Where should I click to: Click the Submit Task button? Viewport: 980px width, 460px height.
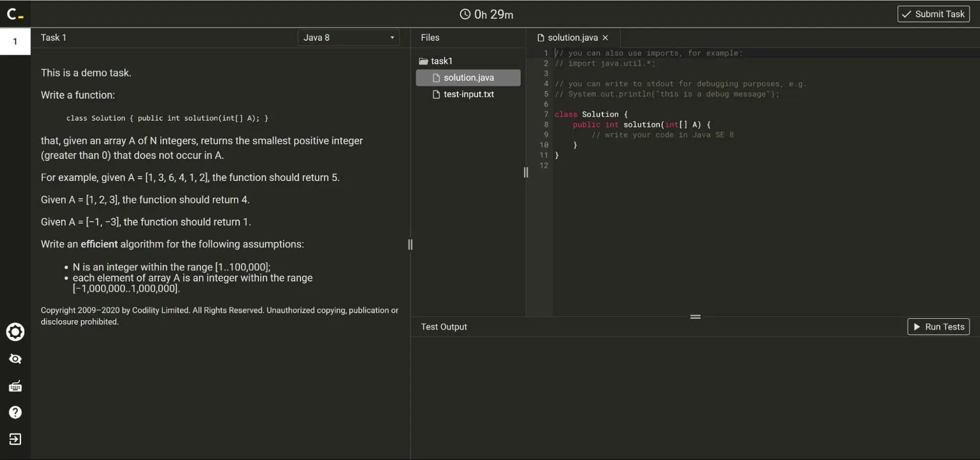pos(933,14)
